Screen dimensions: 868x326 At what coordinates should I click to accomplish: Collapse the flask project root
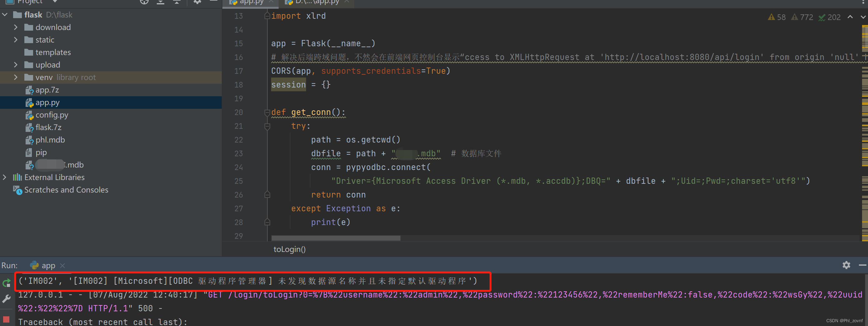pyautogui.click(x=5, y=14)
